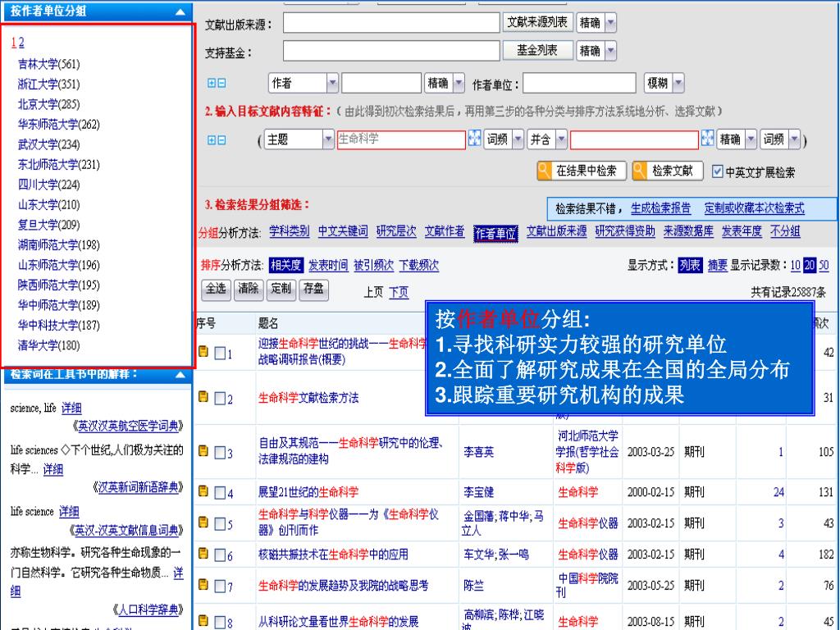Image resolution: width=840 pixels, height=630 pixels.
Task: Click document icon of result row 6
Action: point(203,553)
